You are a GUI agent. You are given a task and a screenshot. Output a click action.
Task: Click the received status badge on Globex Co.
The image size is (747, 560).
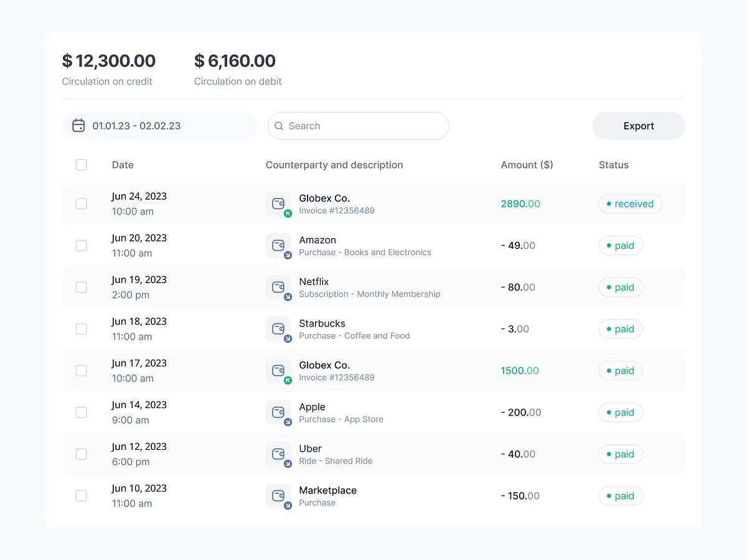coord(630,203)
